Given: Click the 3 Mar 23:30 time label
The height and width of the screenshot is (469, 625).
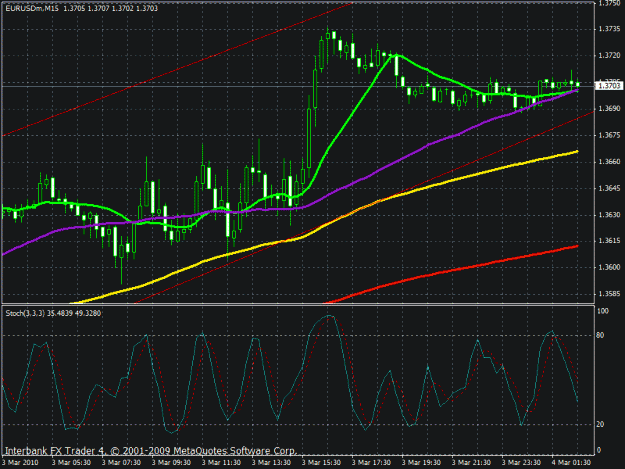Looking at the screenshot, I should point(521,463).
